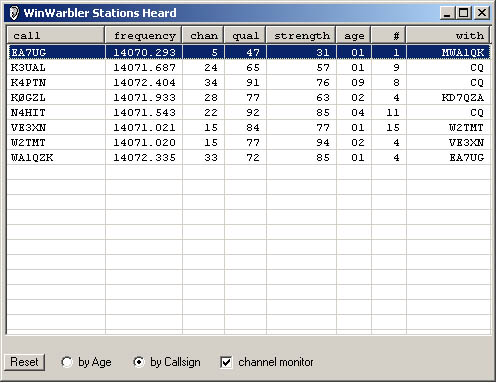This screenshot has height=383, width=497.
Task: Click W2TMT in the with column
Action: pos(466,128)
